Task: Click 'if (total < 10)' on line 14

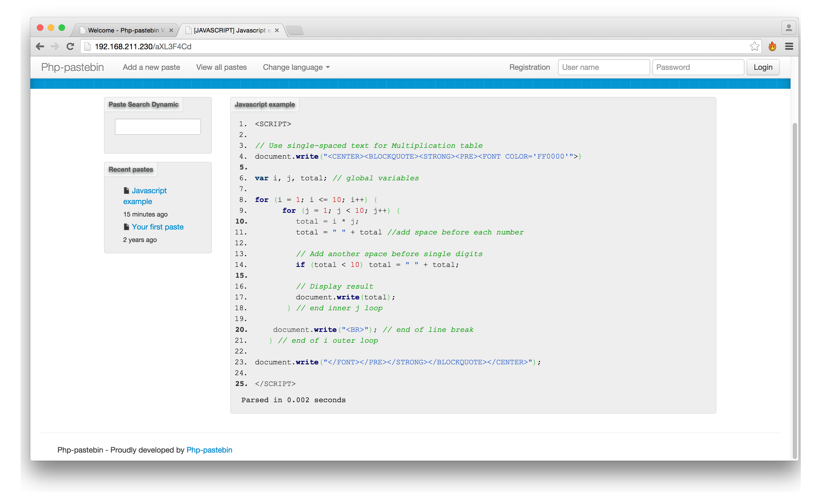Action: (x=329, y=265)
